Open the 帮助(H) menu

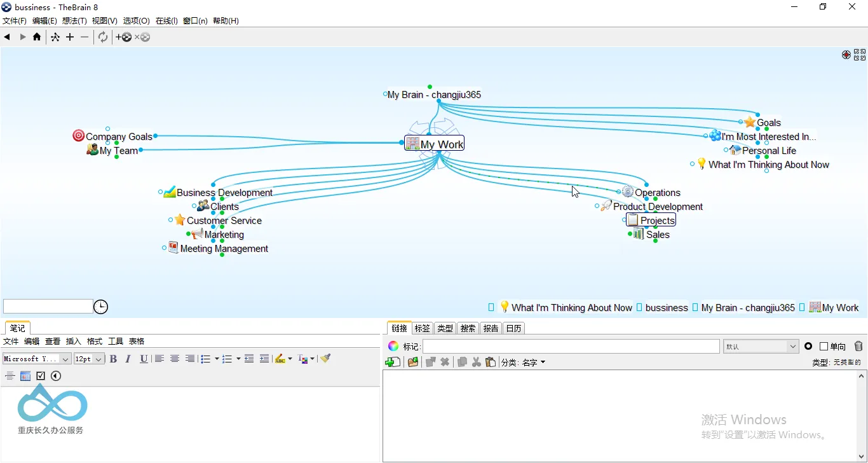(x=226, y=21)
